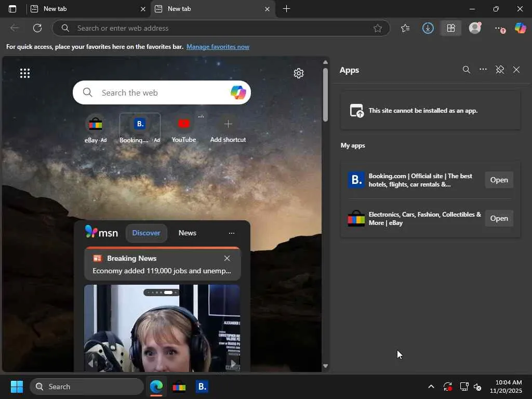
Task: Open the Downloads toolbar icon
Action: 428,28
